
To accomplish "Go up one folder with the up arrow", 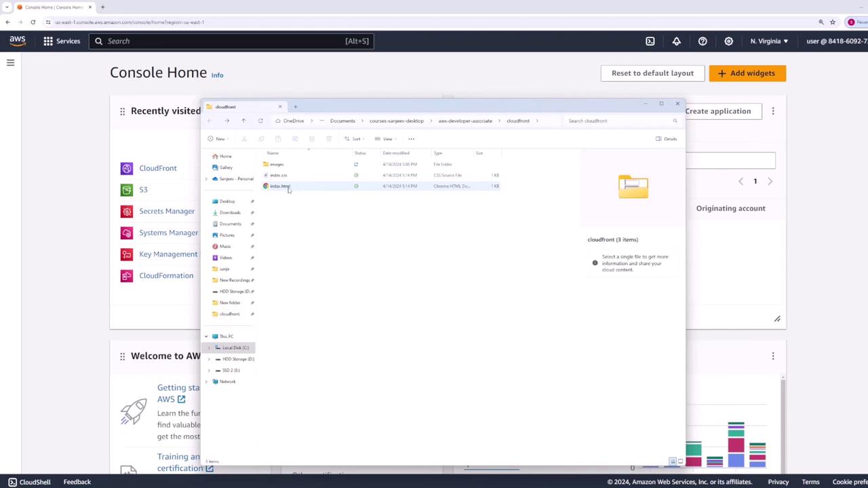I will click(x=243, y=121).
